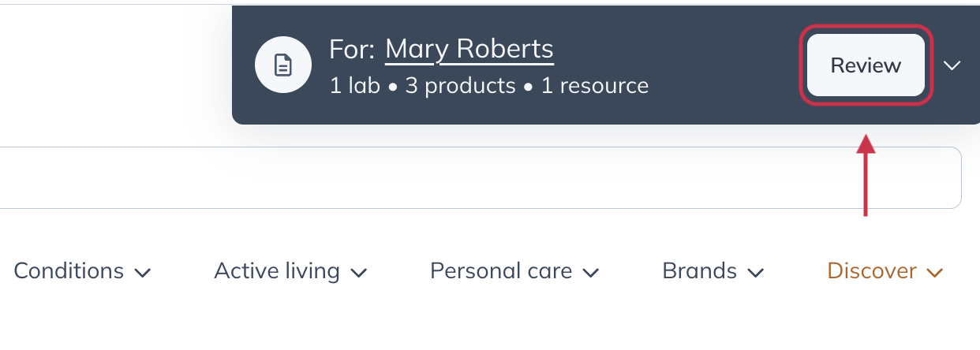Click the orange Discover chevron arrow
The image size is (980, 350).
[935, 273]
